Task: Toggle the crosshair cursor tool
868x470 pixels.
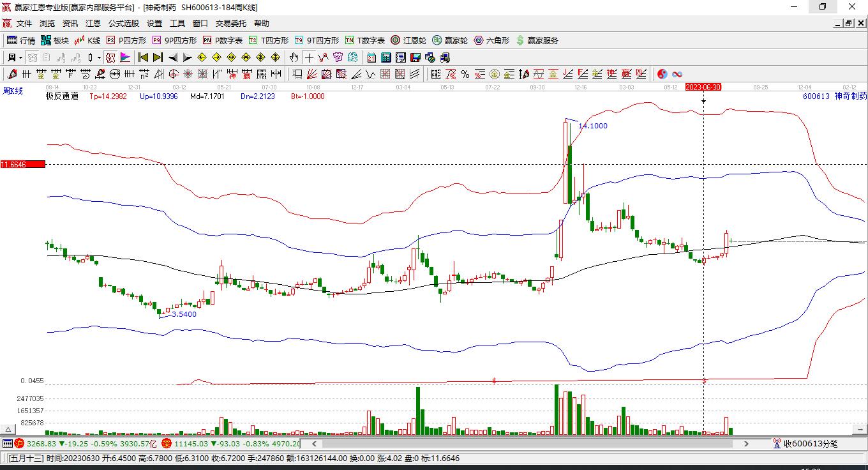Action: (309, 57)
